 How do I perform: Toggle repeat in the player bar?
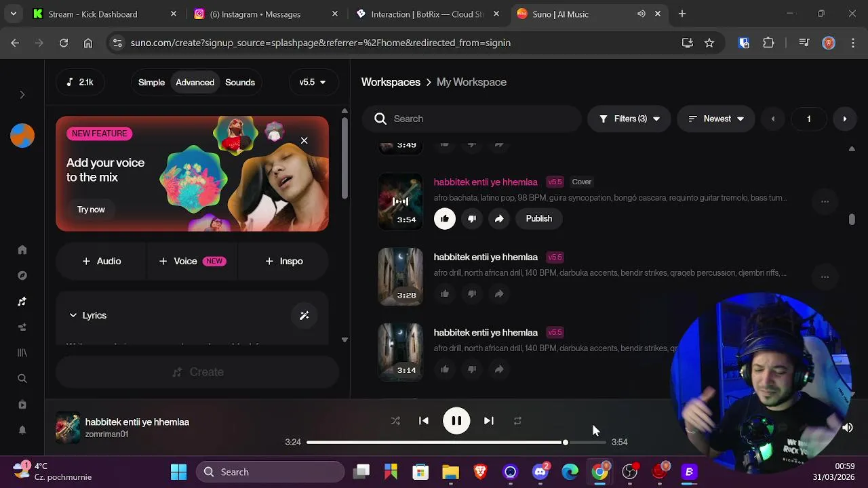point(517,421)
